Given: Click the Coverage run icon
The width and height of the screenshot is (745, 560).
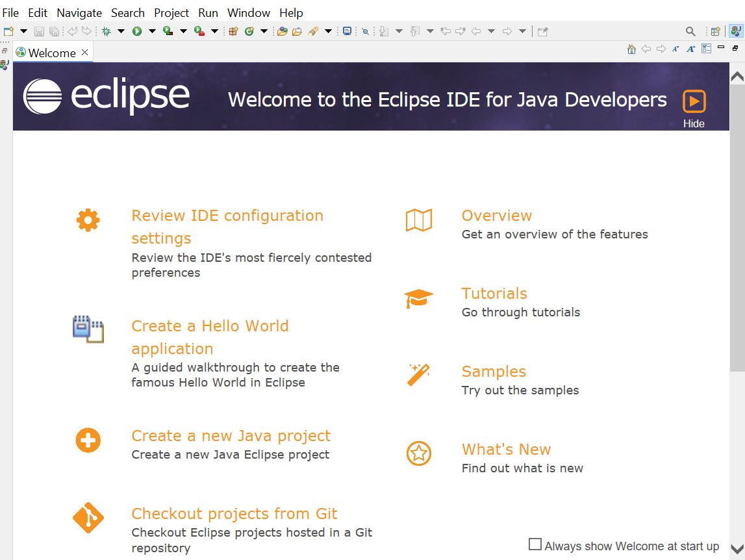Looking at the screenshot, I should 168,31.
